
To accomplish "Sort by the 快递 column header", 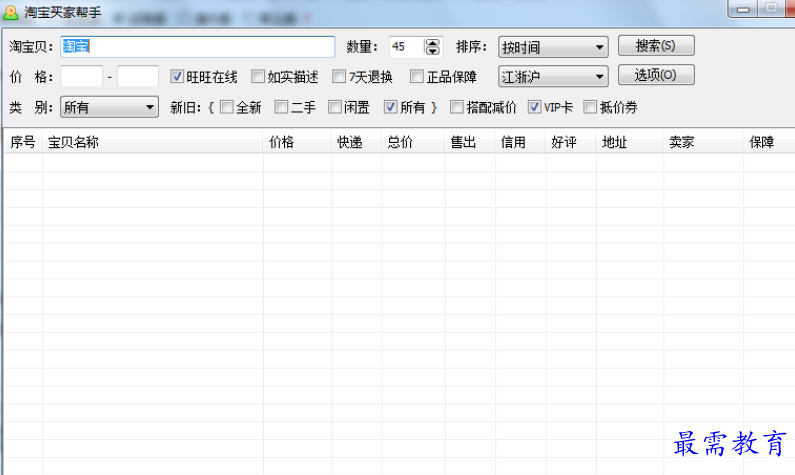I will tap(357, 142).
